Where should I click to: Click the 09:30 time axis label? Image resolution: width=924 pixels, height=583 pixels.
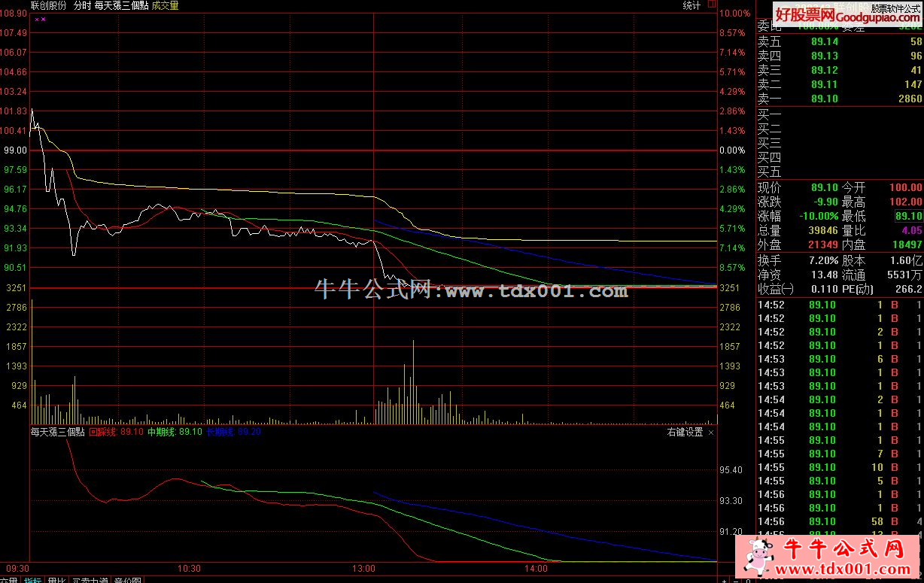point(16,568)
